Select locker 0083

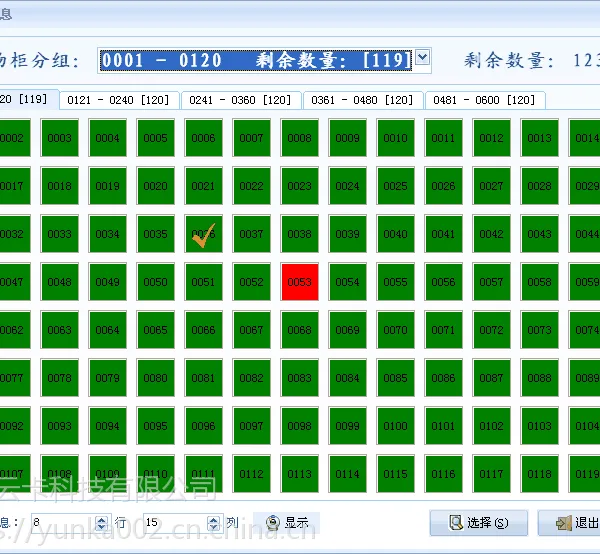(300, 378)
